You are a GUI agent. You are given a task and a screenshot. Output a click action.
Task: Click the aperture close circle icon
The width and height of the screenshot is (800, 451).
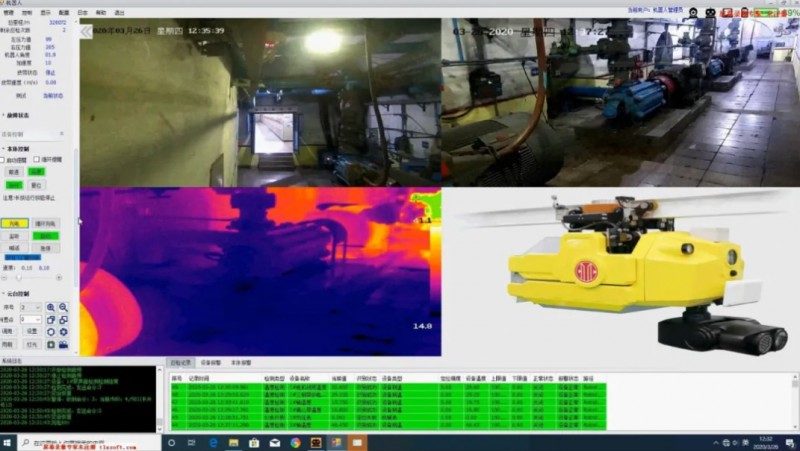[51, 332]
